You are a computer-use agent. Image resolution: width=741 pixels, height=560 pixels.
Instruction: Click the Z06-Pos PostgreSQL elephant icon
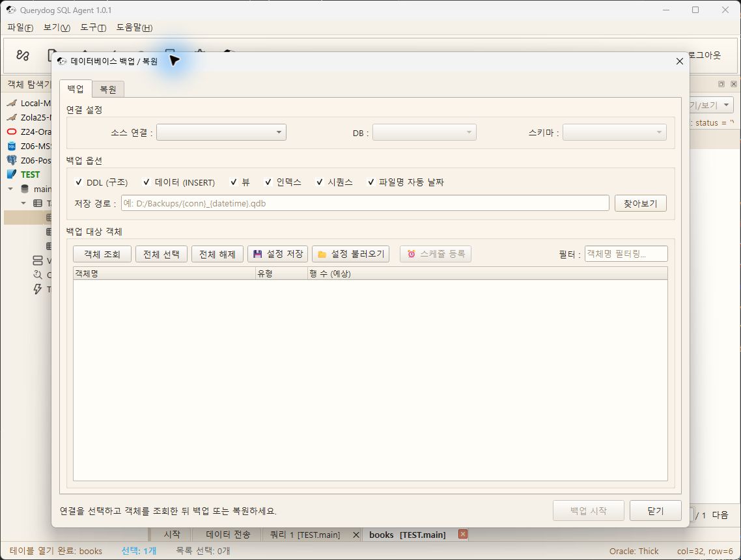click(x=12, y=160)
